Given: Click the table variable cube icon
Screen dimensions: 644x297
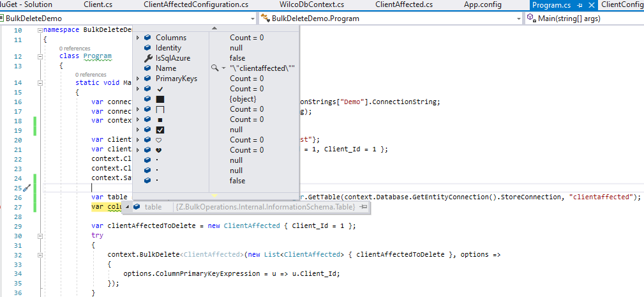Looking at the screenshot, I should click(x=137, y=207).
